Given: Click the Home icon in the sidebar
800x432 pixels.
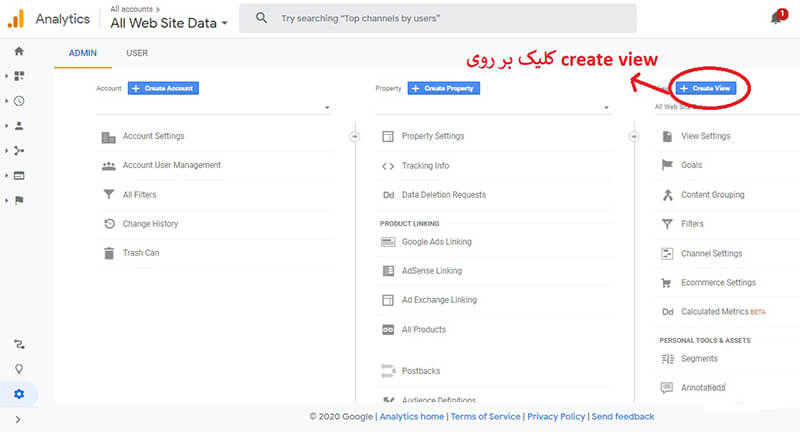Looking at the screenshot, I should pyautogui.click(x=19, y=51).
